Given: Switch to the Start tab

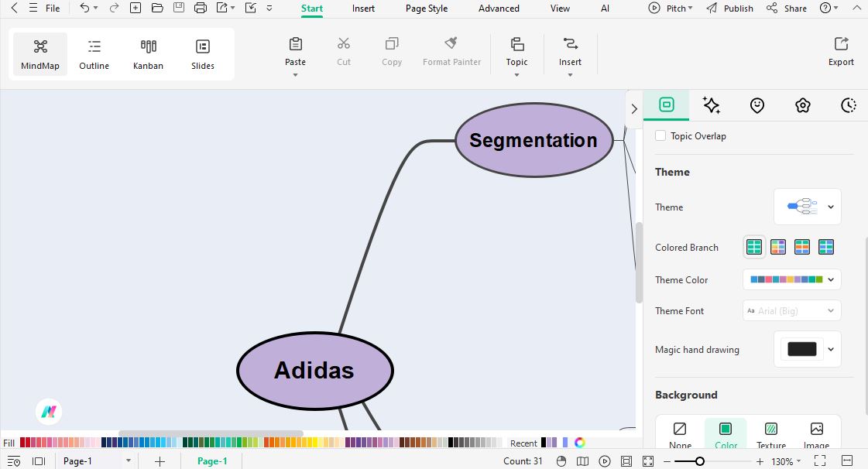Looking at the screenshot, I should click(312, 9).
